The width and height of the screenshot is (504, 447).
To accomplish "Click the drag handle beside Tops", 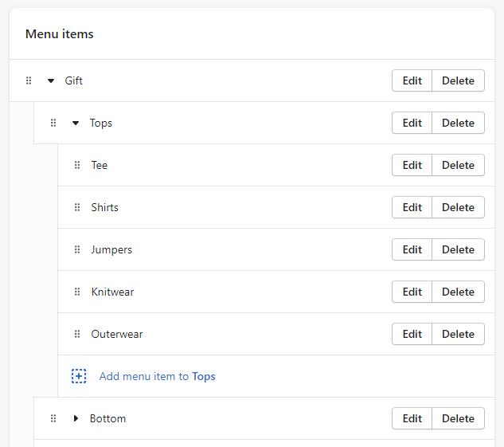I will click(x=53, y=123).
